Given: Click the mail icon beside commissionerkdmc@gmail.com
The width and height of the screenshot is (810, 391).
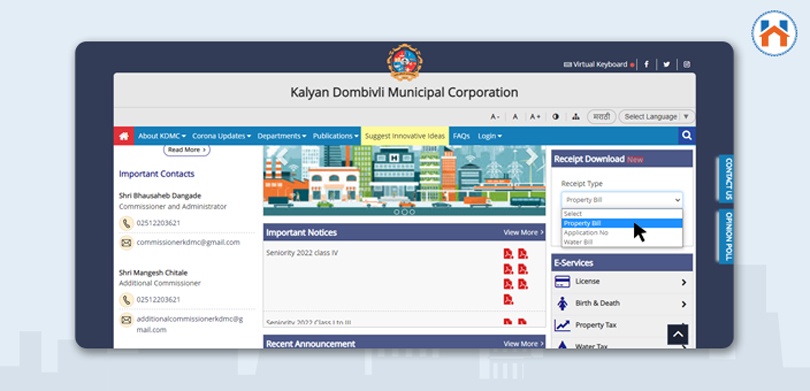Looking at the screenshot, I should pos(127,243).
